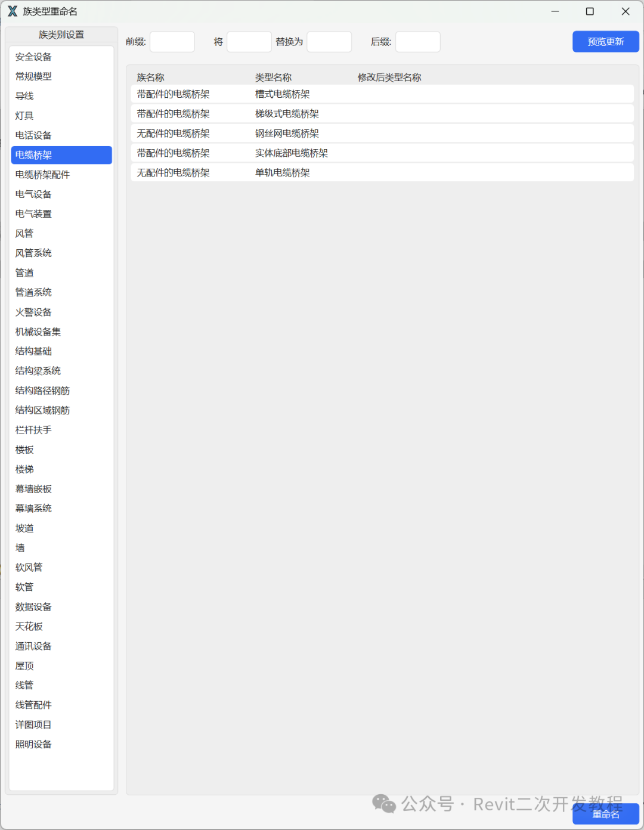Select 通讯设备 category
Image resolution: width=644 pixels, height=830 pixels.
click(61, 646)
